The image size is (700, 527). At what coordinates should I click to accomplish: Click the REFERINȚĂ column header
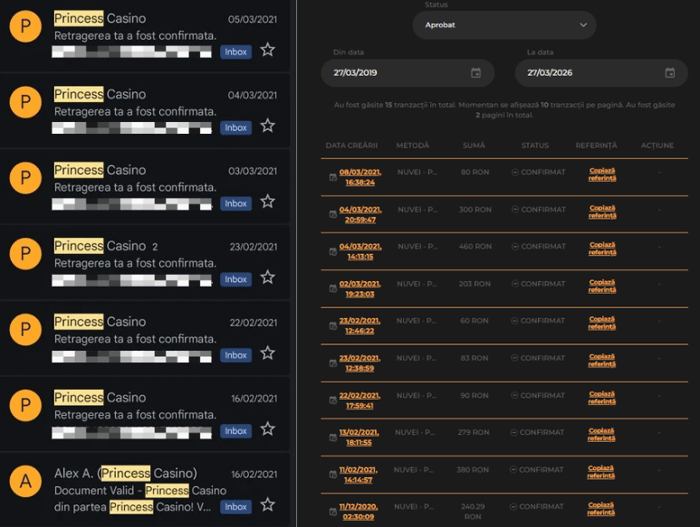[x=596, y=146]
